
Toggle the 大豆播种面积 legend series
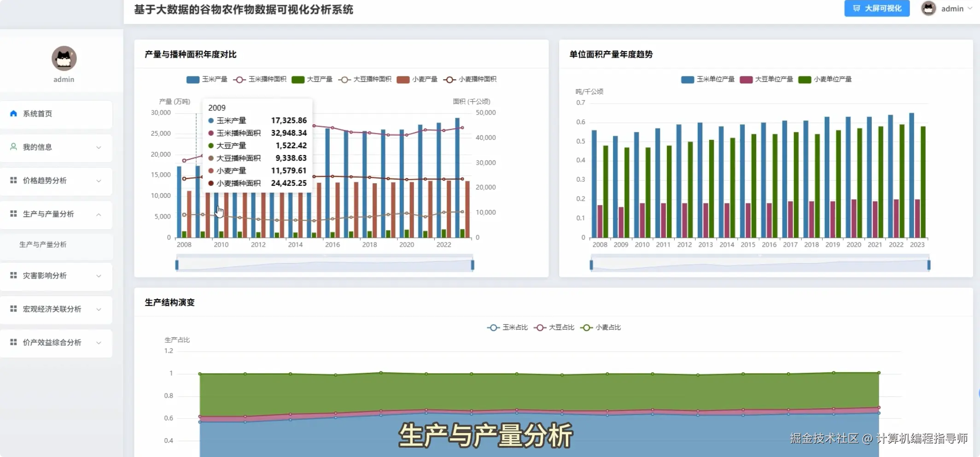click(365, 79)
